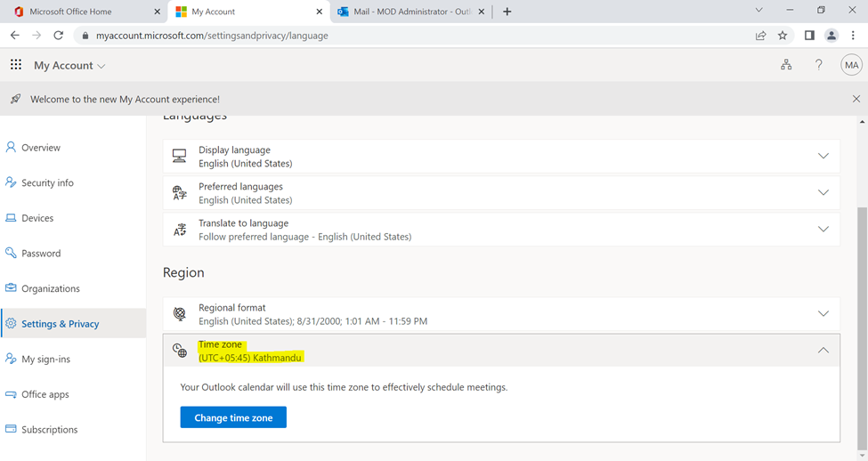This screenshot has height=461, width=868.
Task: Click the Display language monitor icon
Action: [179, 156]
